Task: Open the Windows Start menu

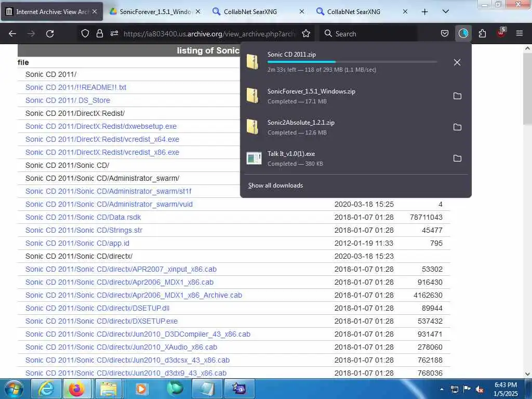Action: [x=14, y=389]
